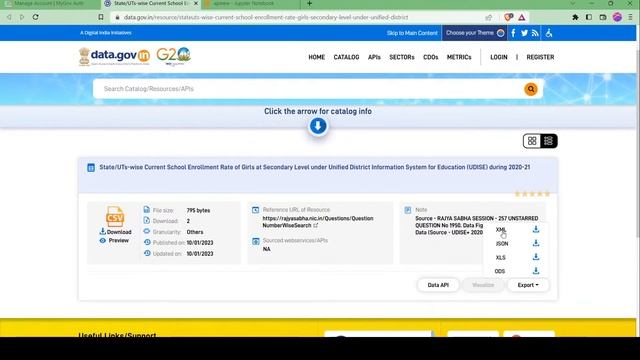Click the Download link under CSV

116,232
